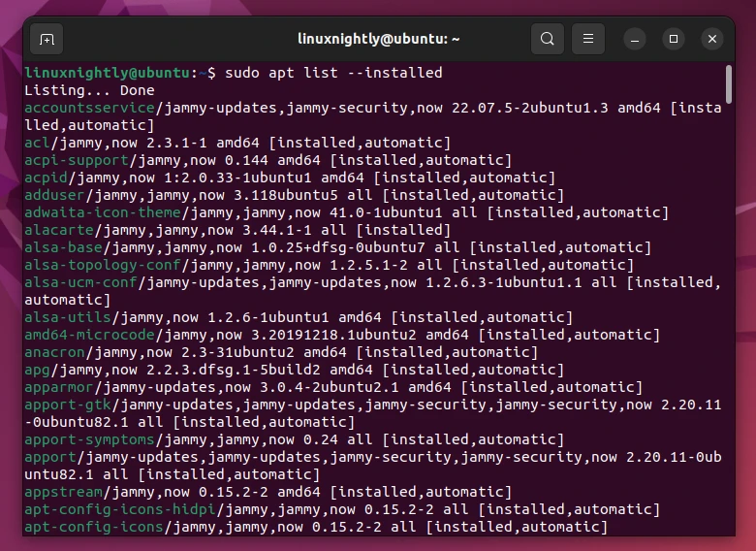Click the 'Listing... Done' line
Image resolution: width=756 pixels, height=551 pixels.
tap(90, 90)
